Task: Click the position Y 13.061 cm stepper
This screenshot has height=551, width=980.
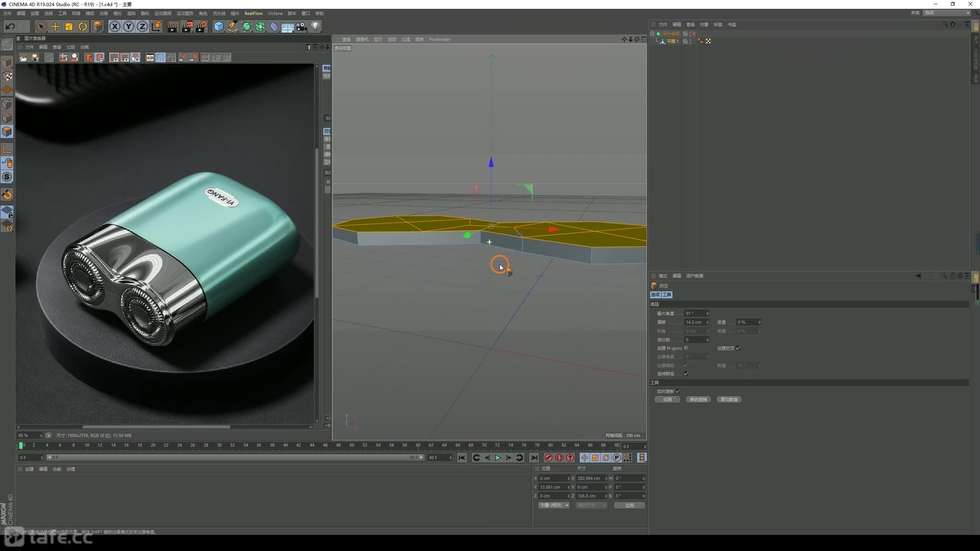Action: 568,487
